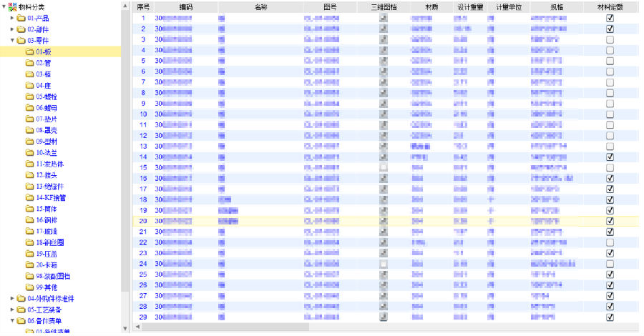Uncheck 材料定额 checkbox in row 1
The width and height of the screenshot is (644, 336).
click(610, 18)
